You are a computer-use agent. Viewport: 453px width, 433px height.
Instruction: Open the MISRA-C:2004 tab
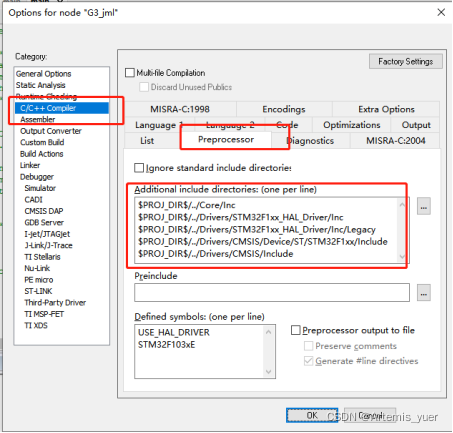(395, 141)
